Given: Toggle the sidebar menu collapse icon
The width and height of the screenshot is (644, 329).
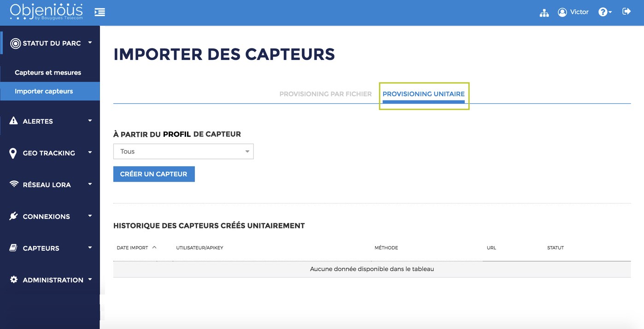Looking at the screenshot, I should point(100,12).
